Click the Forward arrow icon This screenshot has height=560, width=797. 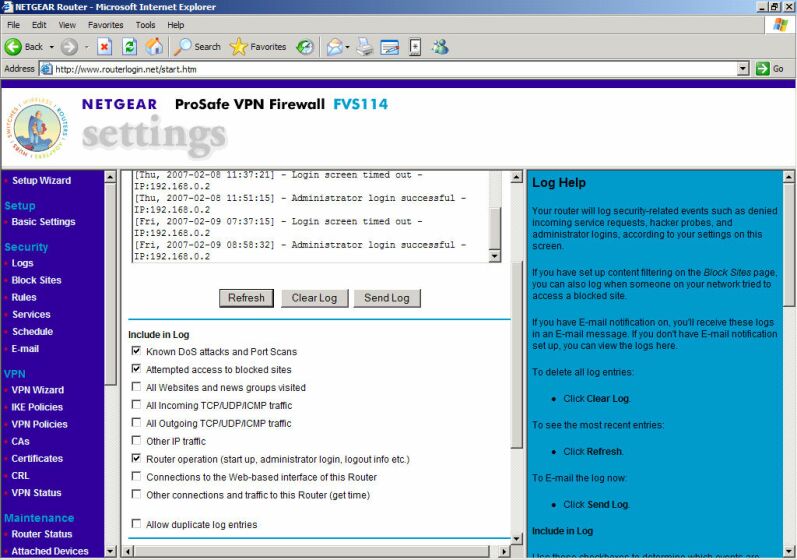(x=69, y=47)
